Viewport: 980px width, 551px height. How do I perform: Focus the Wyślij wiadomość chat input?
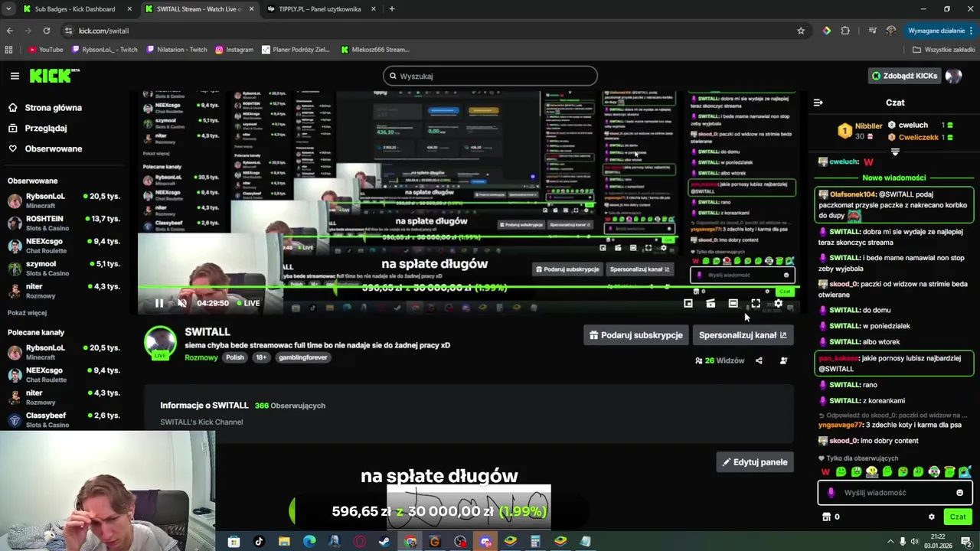(x=894, y=493)
